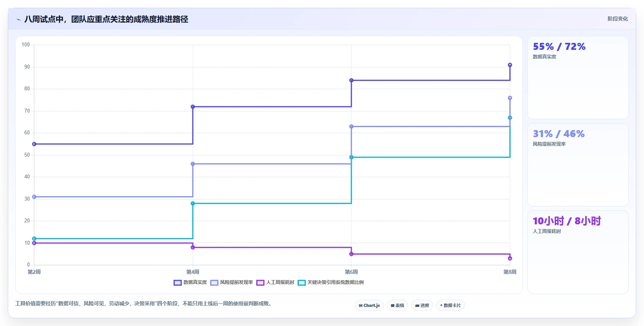Select the 31% / 46% 风险提前发现率 card
The image size is (644, 326).
[x=578, y=165]
